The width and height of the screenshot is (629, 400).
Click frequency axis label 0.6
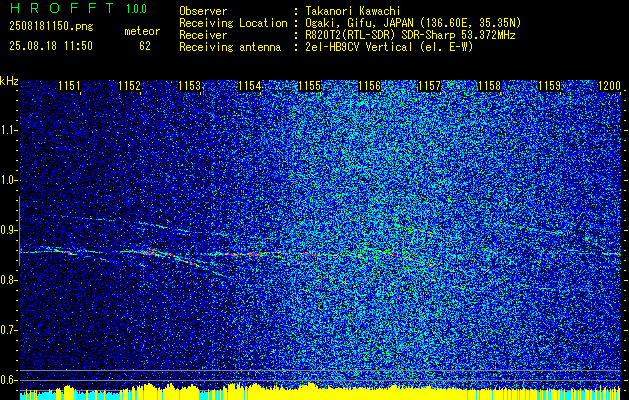8,380
